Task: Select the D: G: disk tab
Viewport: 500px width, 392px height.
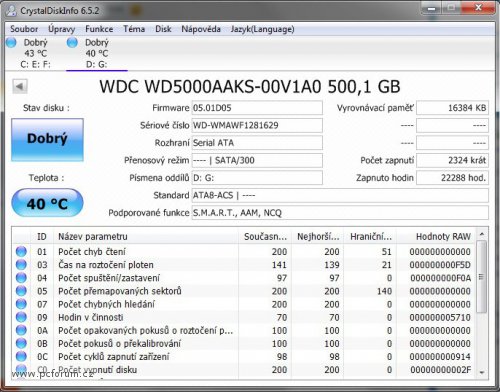Action: [x=97, y=53]
